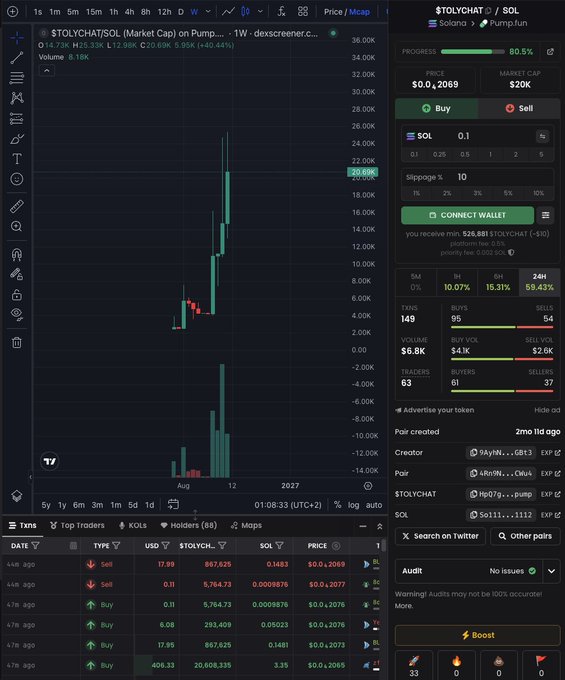Viewport: 565px width, 680px height.
Task: Switch chart to Price view
Action: 333,12
